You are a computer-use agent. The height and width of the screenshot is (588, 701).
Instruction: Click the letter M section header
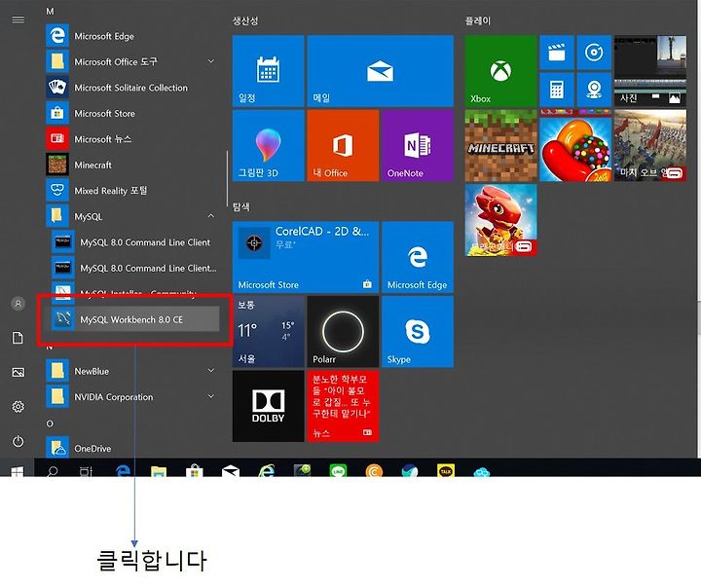(x=50, y=11)
